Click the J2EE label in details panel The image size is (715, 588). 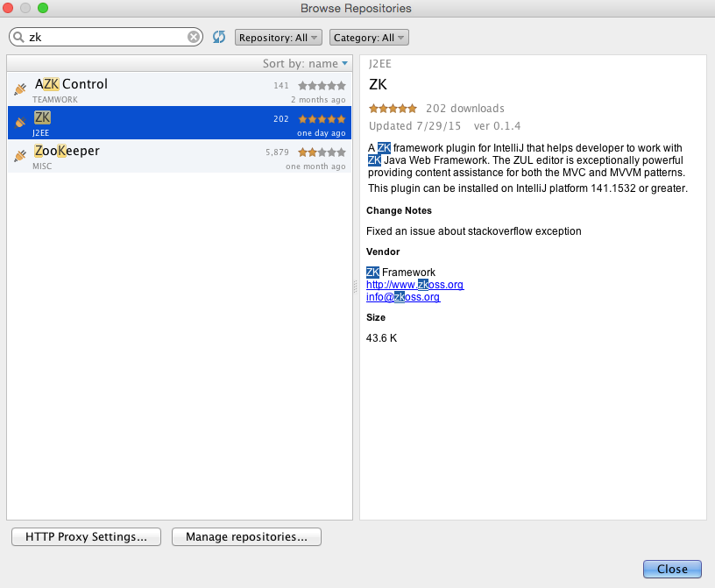pos(380,64)
